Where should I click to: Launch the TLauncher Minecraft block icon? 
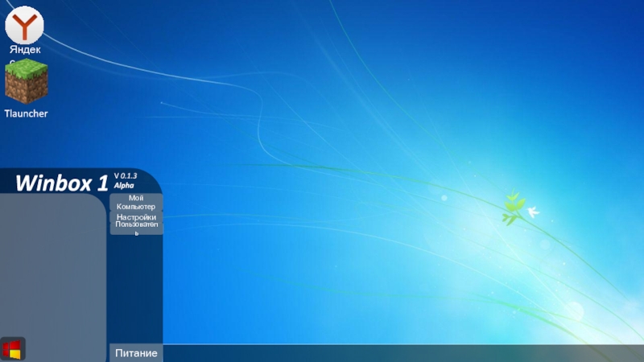pos(26,82)
